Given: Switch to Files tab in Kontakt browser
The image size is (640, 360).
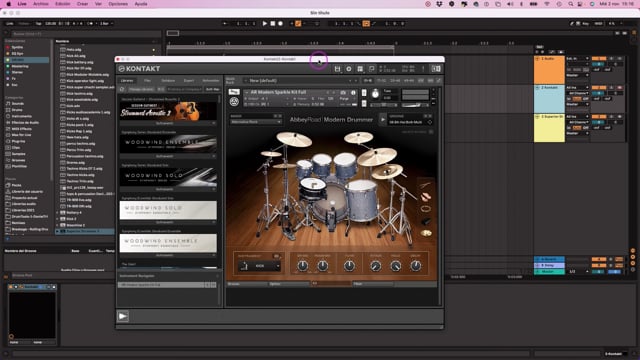Looking at the screenshot, I should coord(147,81).
